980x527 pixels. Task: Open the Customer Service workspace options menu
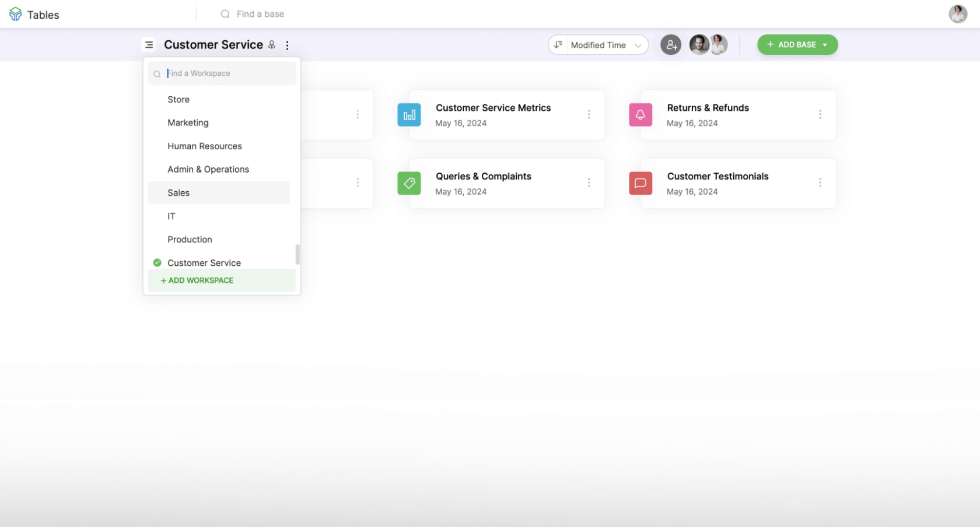[x=287, y=45]
